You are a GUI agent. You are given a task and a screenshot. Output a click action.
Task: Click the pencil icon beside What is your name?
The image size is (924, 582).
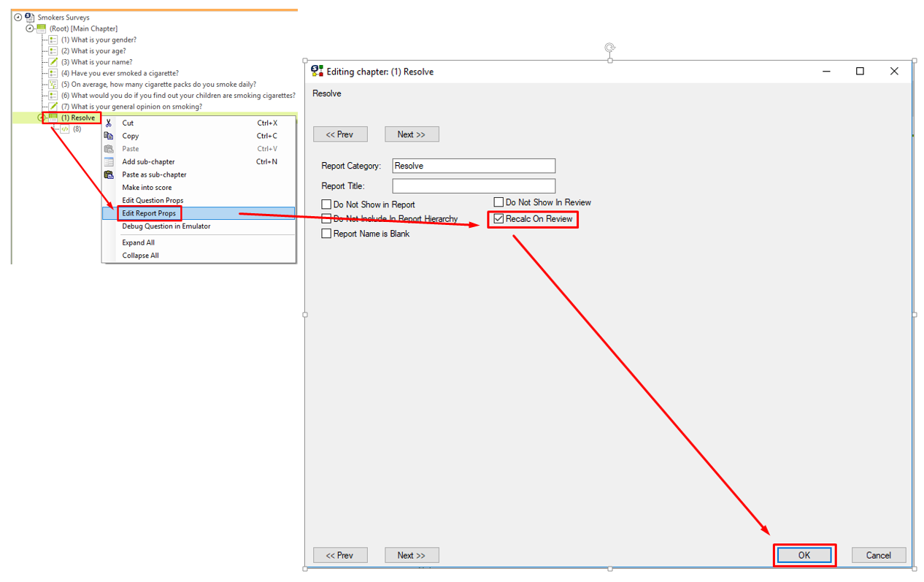(x=53, y=62)
